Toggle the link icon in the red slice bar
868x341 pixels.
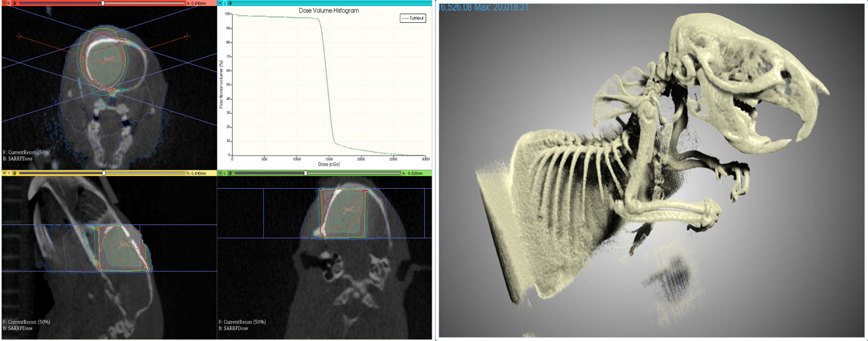coord(14,3)
